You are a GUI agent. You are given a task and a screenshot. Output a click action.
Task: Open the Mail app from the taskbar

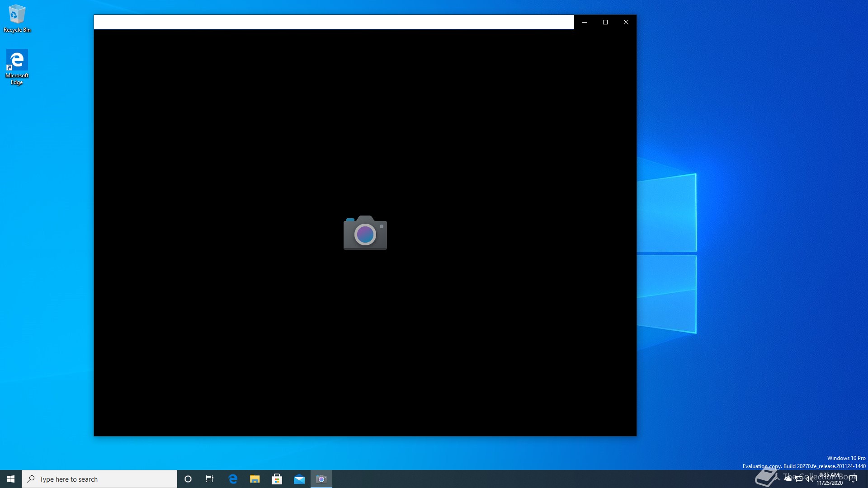[x=299, y=479]
